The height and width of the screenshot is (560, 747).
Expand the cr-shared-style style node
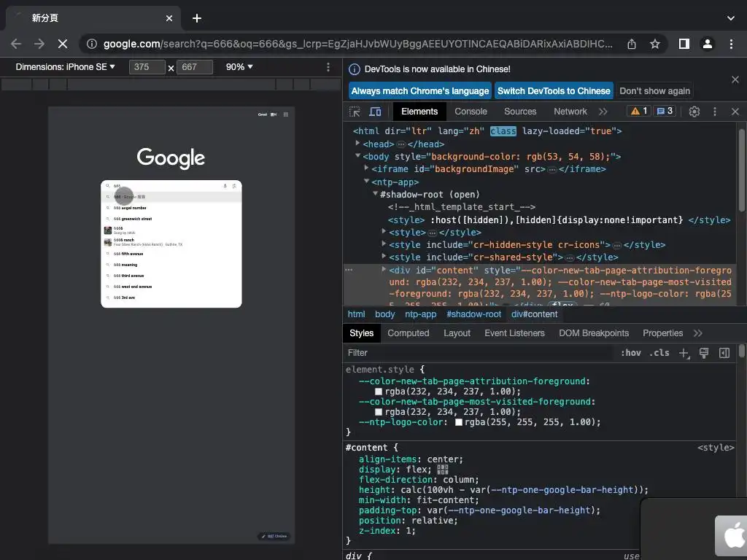click(x=384, y=256)
